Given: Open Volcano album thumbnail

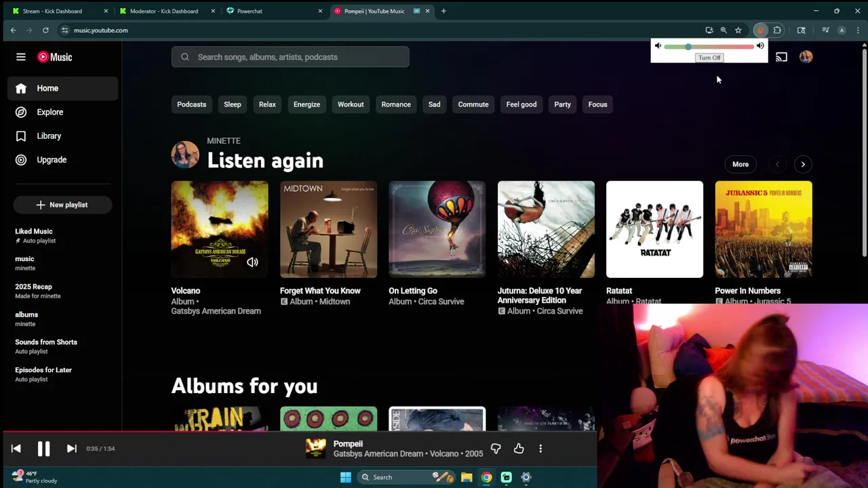Looking at the screenshot, I should click(220, 229).
